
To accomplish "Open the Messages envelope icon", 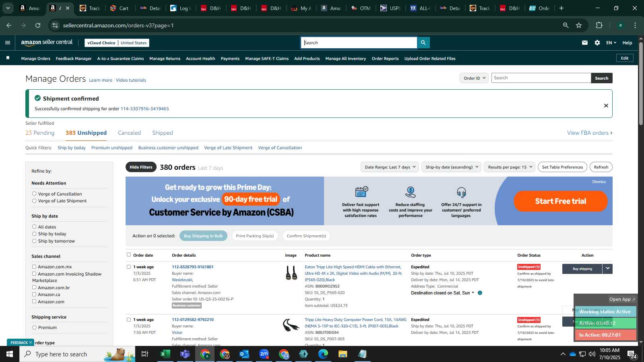I will tap(584, 43).
